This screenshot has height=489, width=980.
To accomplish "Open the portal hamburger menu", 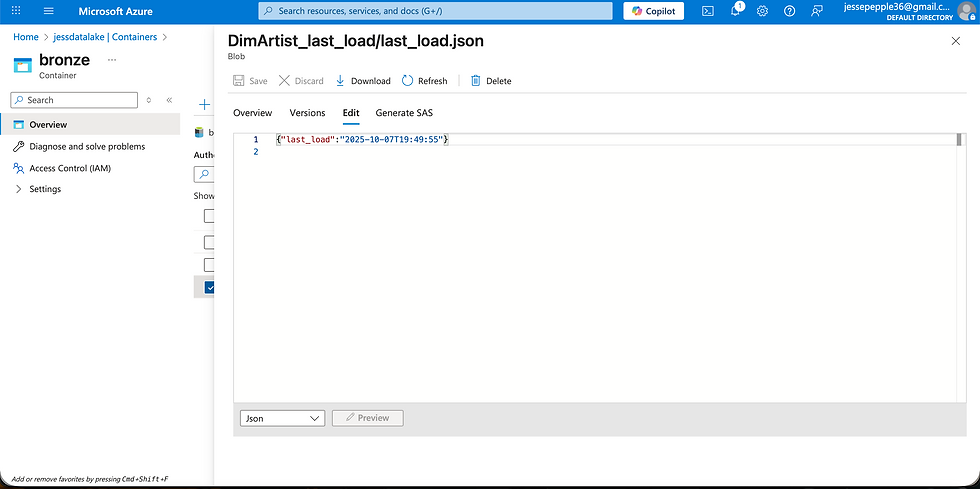I will (49, 11).
